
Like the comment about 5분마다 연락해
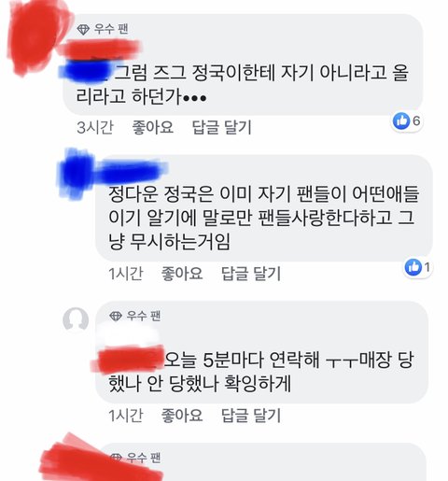(x=182, y=415)
